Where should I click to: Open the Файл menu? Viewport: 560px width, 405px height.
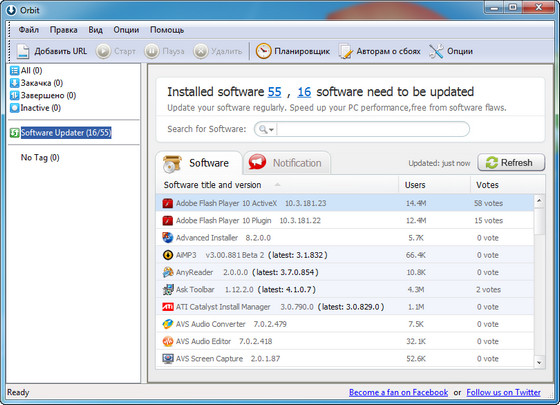(x=29, y=30)
